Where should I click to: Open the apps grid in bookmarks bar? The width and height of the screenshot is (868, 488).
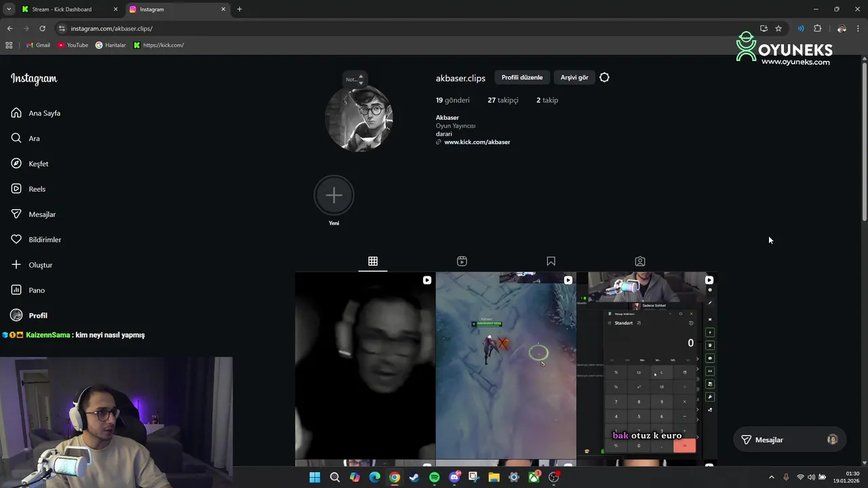pyautogui.click(x=9, y=45)
